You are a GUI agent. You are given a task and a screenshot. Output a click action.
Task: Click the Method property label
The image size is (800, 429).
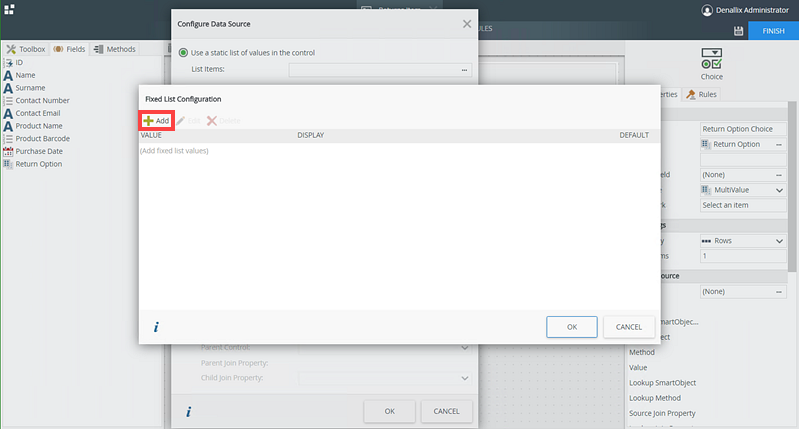coord(641,352)
